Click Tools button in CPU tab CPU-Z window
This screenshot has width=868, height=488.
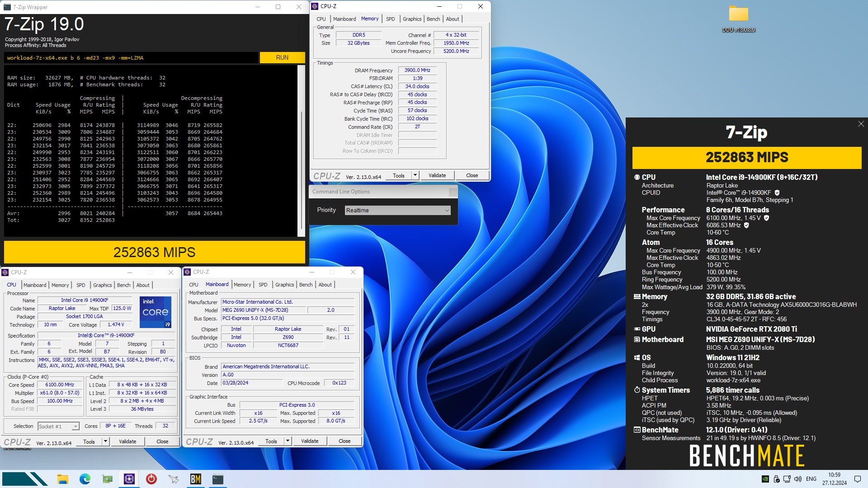(89, 441)
